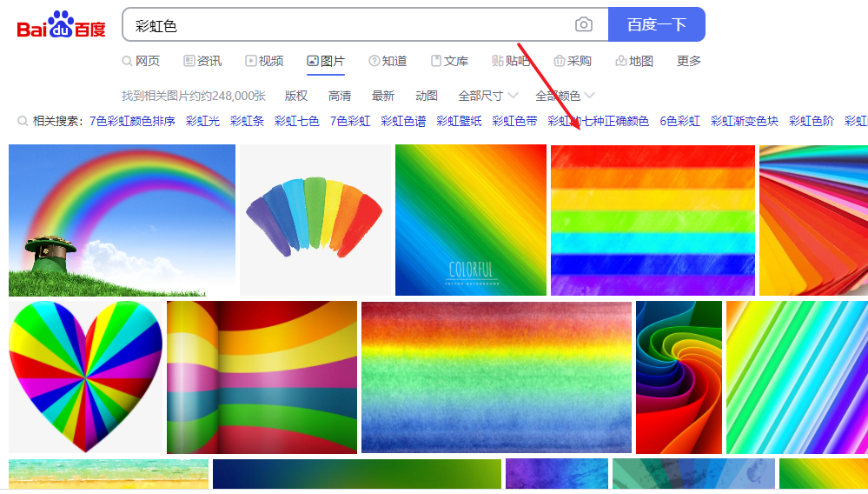Open the 贴吧 tab
The width and height of the screenshot is (868, 494).
(x=511, y=61)
